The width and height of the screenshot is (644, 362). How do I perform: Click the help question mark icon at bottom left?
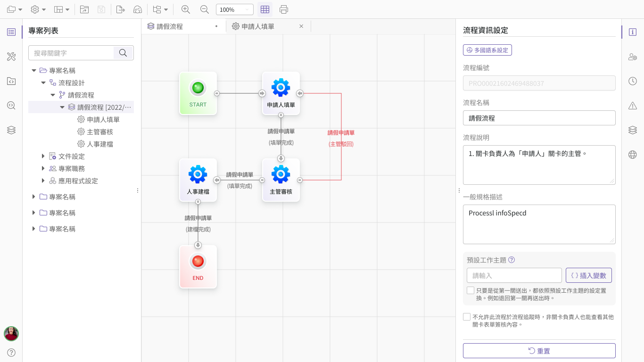point(11,353)
